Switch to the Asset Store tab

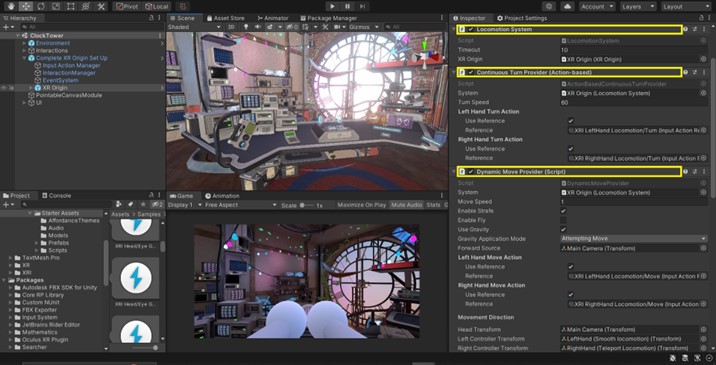tap(226, 18)
